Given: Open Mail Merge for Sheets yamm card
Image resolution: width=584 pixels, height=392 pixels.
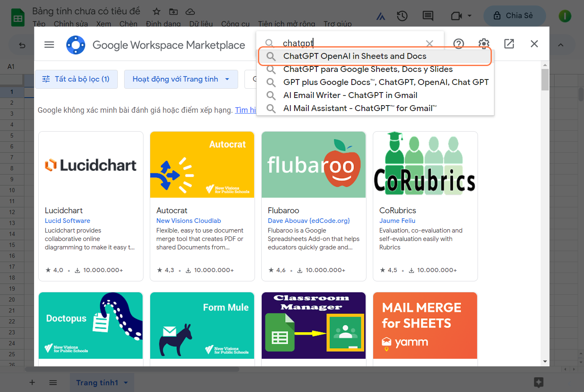Looking at the screenshot, I should [425, 326].
